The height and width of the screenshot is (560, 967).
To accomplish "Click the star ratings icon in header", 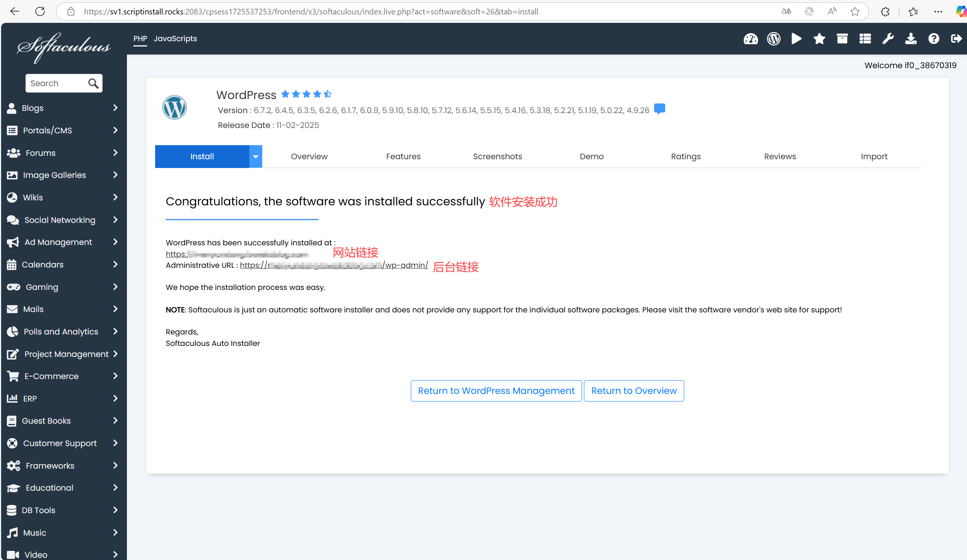I will coord(819,39).
